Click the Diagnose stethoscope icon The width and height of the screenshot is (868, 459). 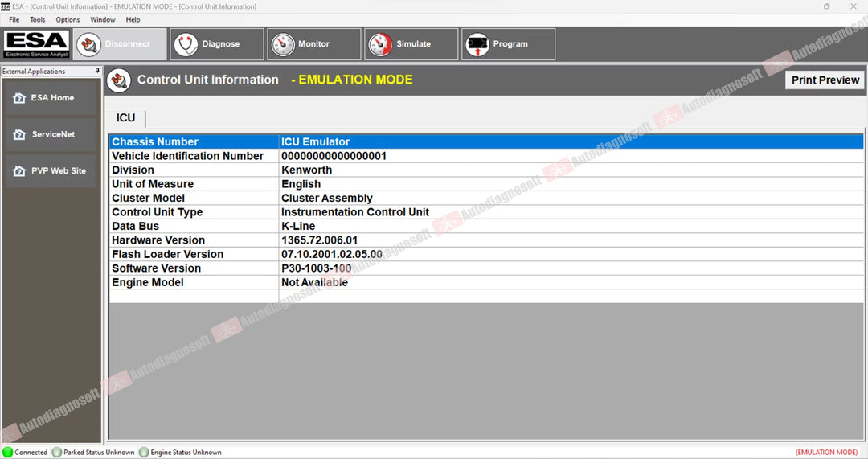186,44
